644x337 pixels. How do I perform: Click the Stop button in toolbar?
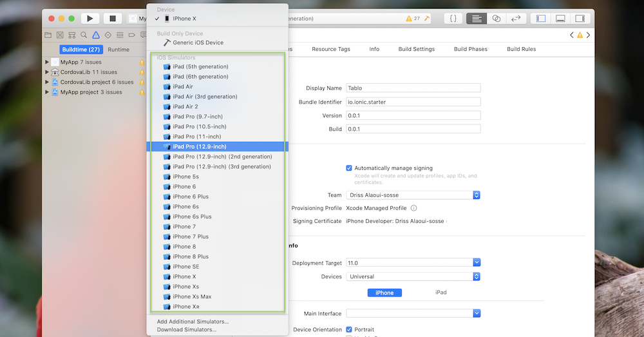[x=113, y=19]
